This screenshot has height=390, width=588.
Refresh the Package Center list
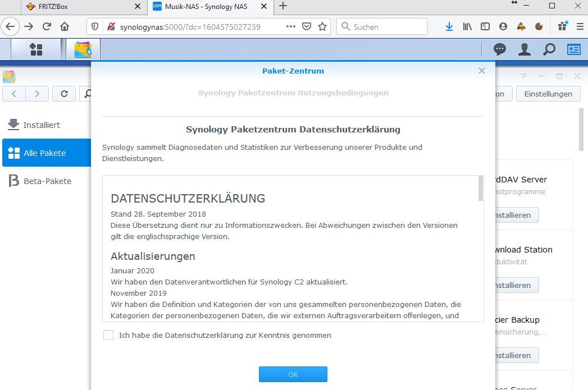click(64, 94)
